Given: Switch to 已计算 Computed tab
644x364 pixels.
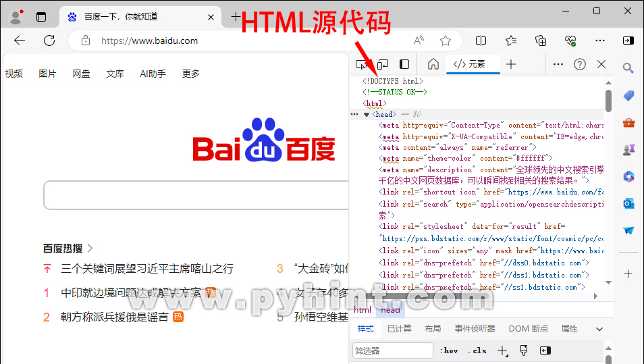Looking at the screenshot, I should (x=399, y=329).
